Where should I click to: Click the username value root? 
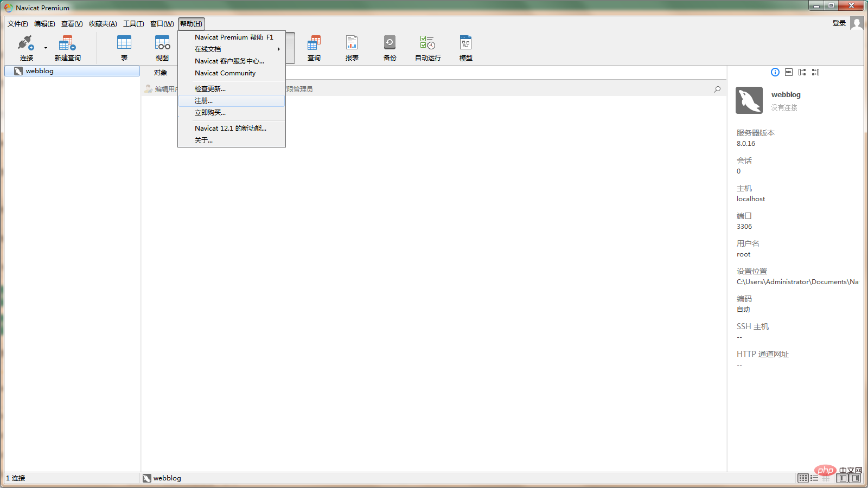[x=744, y=254]
